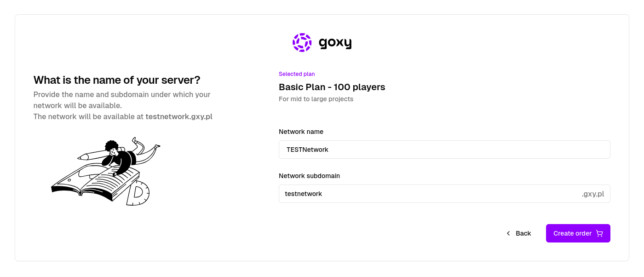
Task: Click the Network subdomain label text
Action: (x=309, y=176)
